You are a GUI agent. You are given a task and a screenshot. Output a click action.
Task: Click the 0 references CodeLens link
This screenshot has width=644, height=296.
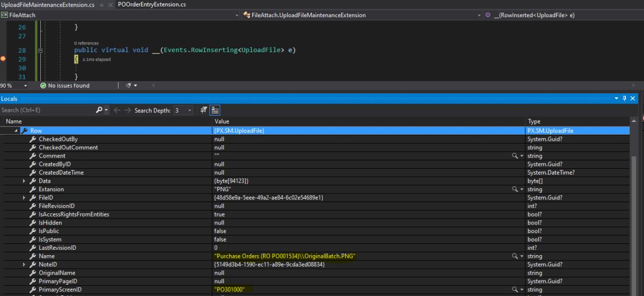(86, 43)
